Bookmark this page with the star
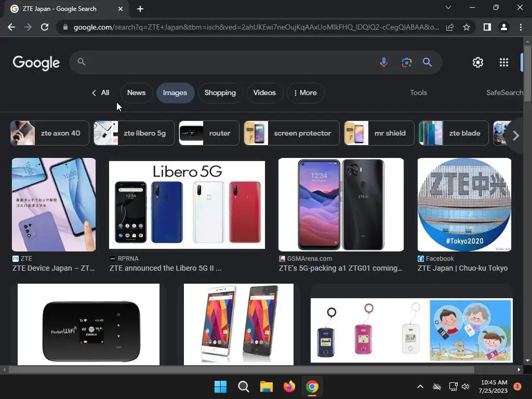 point(467,27)
